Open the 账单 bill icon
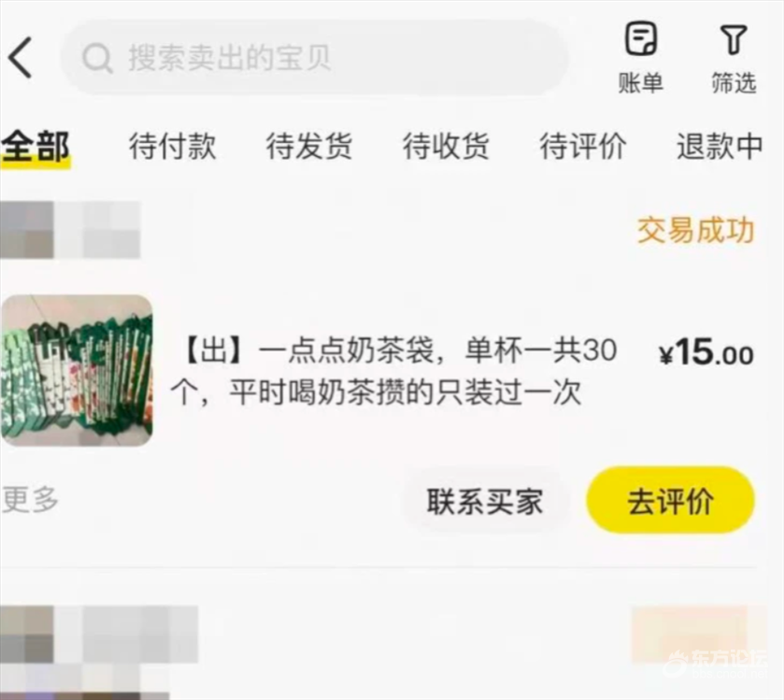Viewport: 784px width, 700px height. 640,56
